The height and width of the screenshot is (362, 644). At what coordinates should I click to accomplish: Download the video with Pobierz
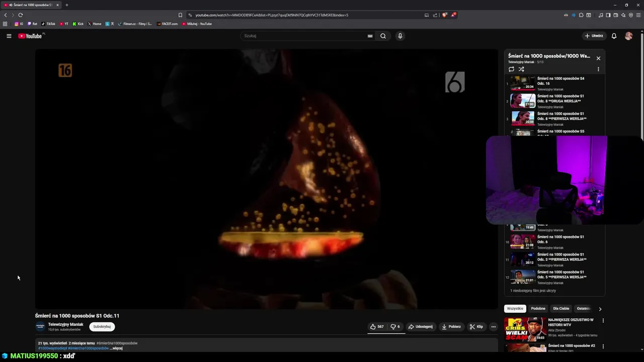pos(451,326)
